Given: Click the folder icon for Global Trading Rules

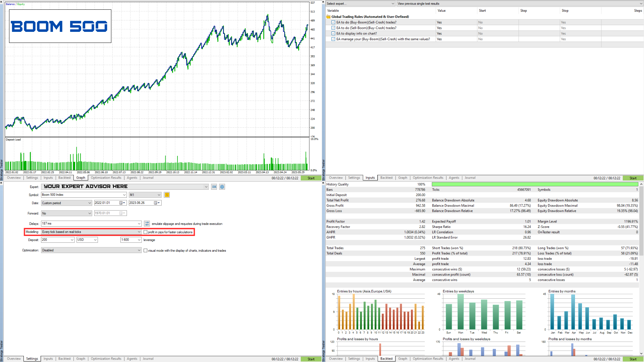Looking at the screenshot, I should [328, 17].
